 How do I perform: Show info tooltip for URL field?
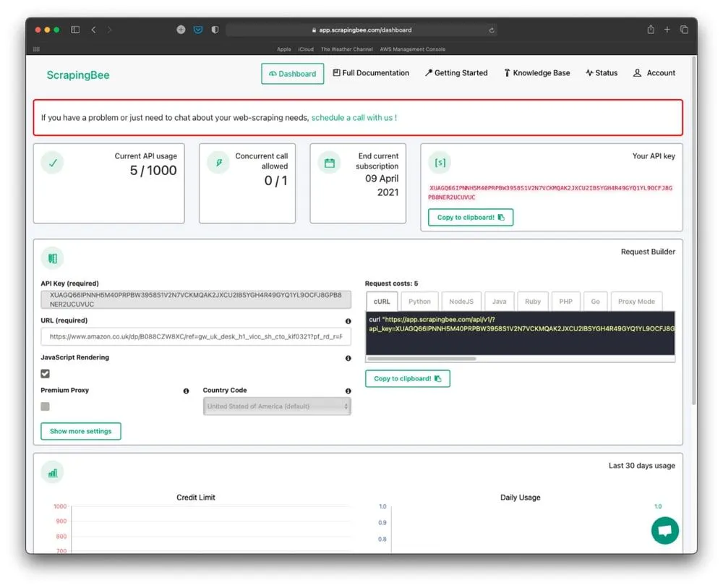(x=348, y=321)
